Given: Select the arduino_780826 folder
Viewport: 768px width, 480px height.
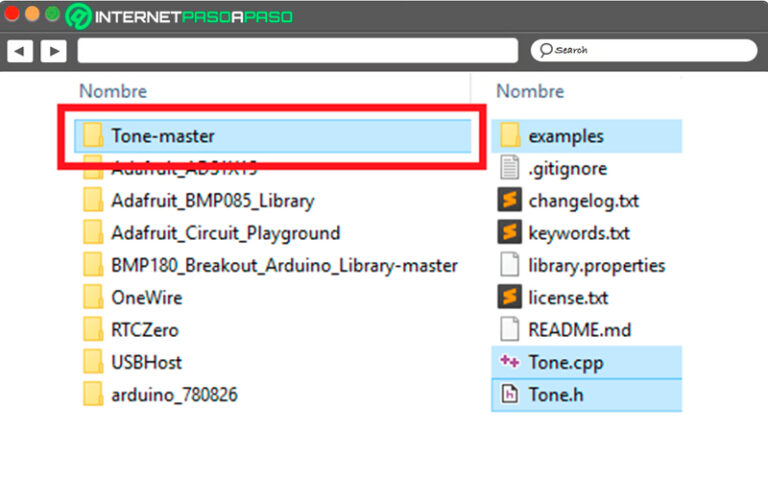Looking at the screenshot, I should coord(174,394).
